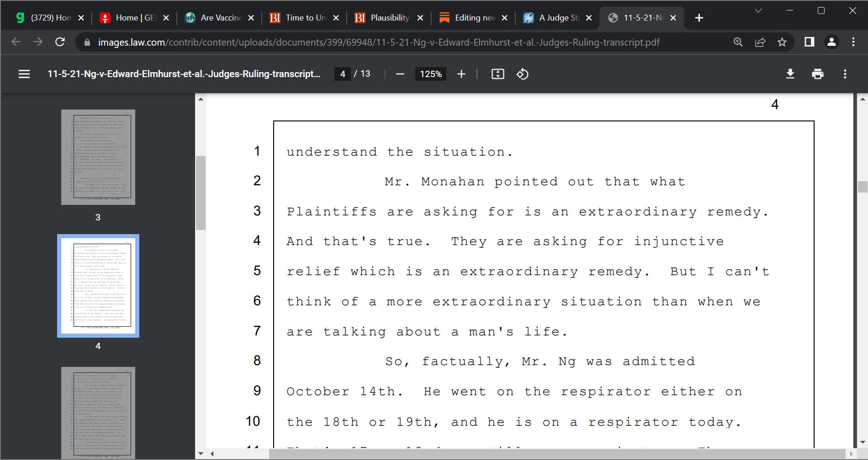
Task: Open page 5 thumbnail
Action: [x=98, y=413]
